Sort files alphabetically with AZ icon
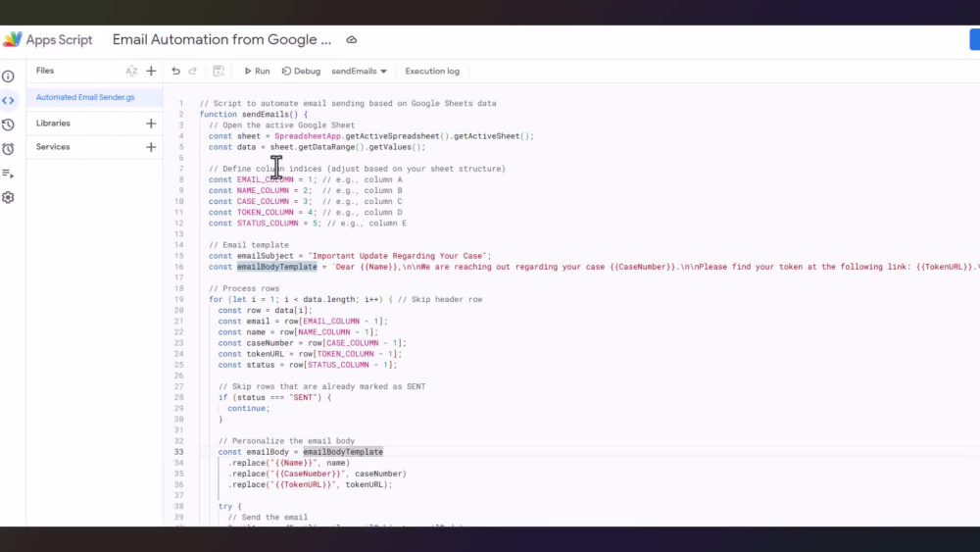Screen dimensions: 980x552 tap(131, 71)
